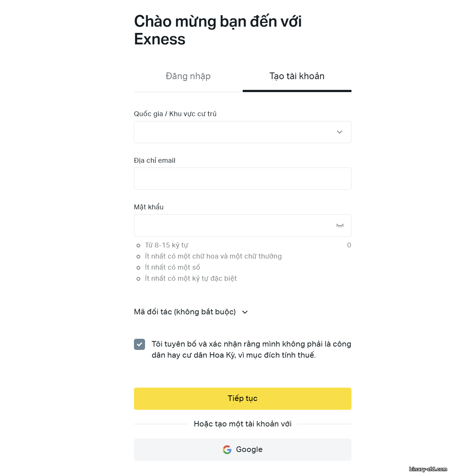Open the "Quốc gia / Khu vực cư trú" field
Screen dimensions: 451x476
[237, 132]
